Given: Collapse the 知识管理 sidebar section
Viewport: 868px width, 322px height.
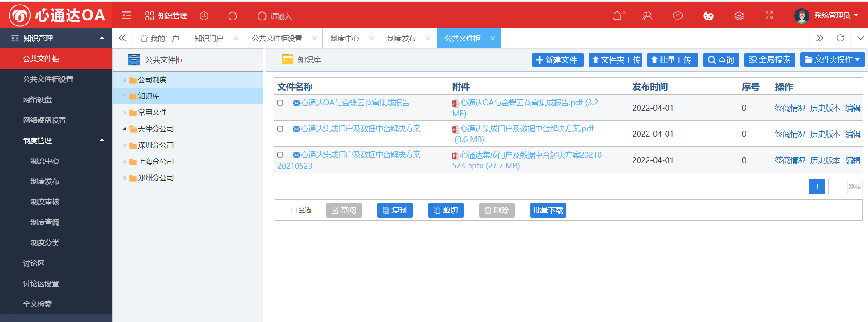Looking at the screenshot, I should coord(102,38).
